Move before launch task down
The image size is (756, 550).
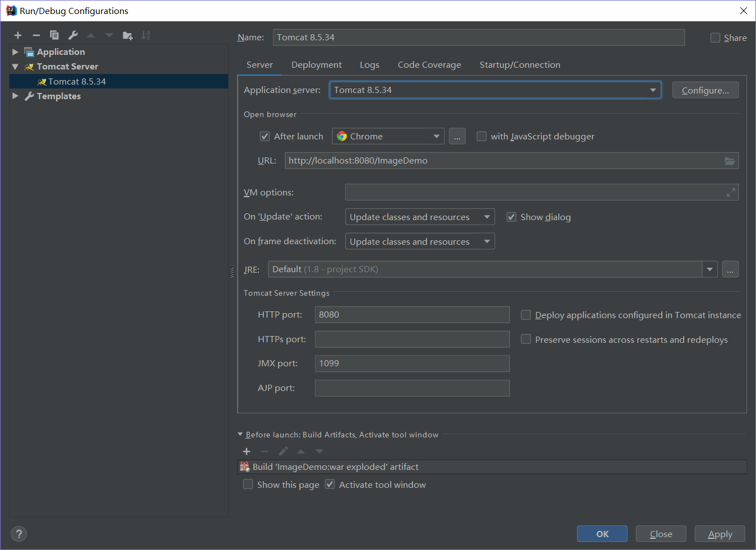coord(319,451)
